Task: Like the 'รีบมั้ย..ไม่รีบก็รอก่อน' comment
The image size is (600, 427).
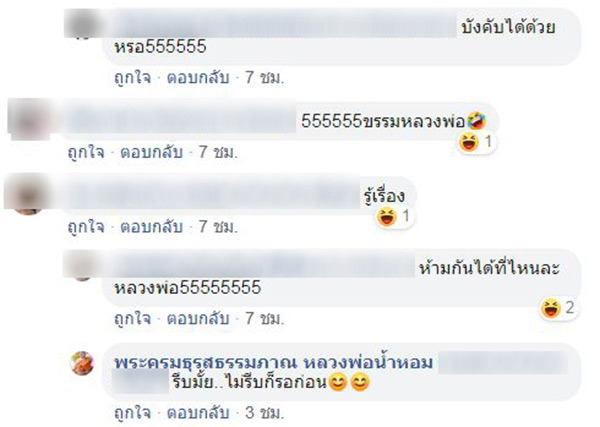Action: coord(132,413)
